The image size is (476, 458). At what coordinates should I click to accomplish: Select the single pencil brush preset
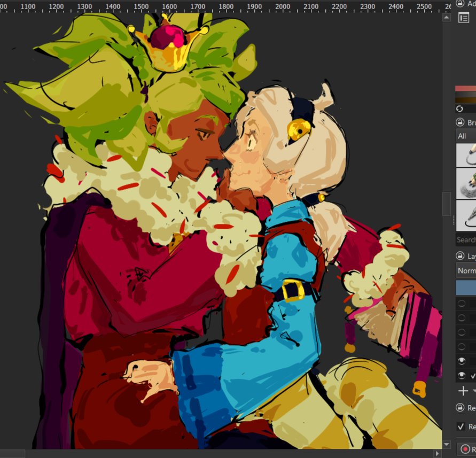(x=466, y=155)
